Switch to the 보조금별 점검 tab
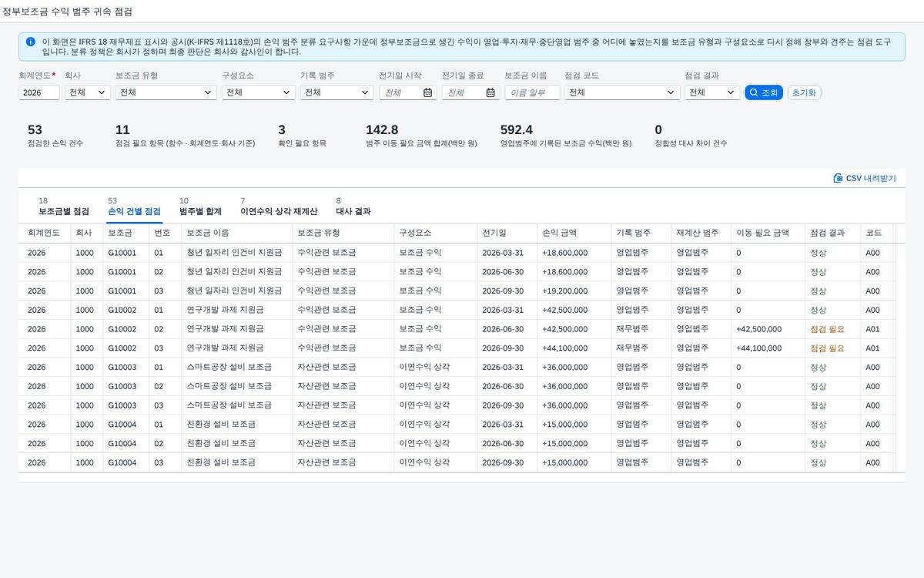The image size is (924, 578). [64, 207]
